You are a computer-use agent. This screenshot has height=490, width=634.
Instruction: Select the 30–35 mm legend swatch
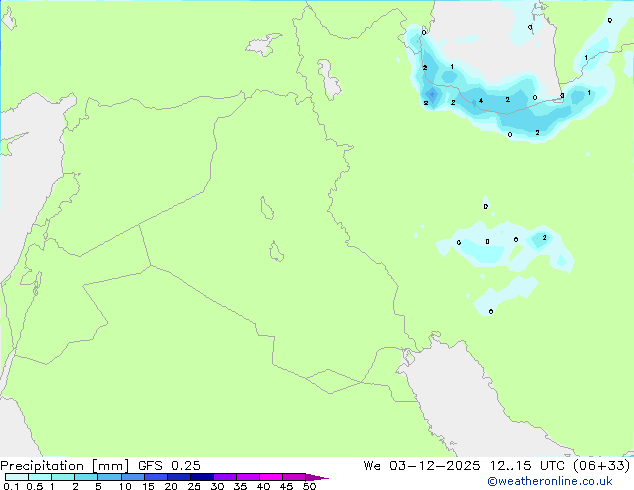coord(225,477)
